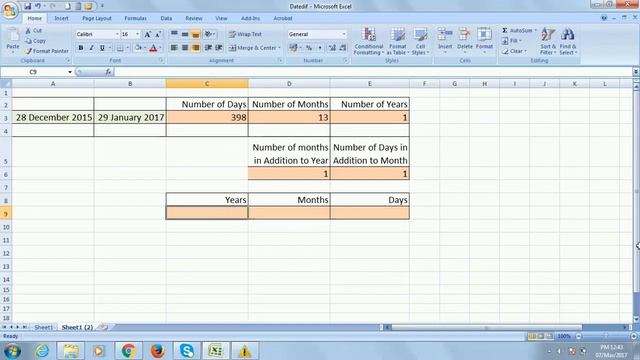Save the workbook from Quick Access toolbar
This screenshot has height=360, width=640.
coord(27,6)
